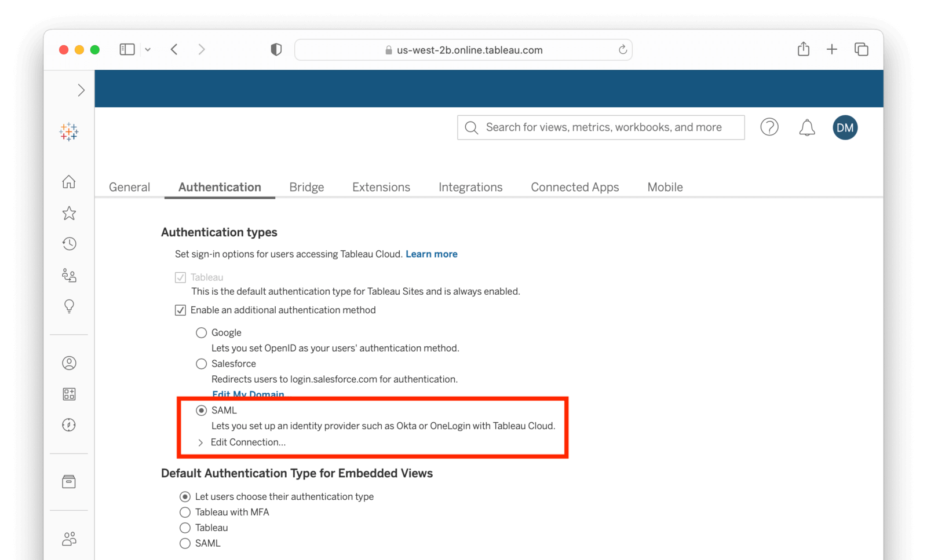Click the disabled Tableau authentication checkbox
Screen dimensions: 927x560
click(180, 277)
